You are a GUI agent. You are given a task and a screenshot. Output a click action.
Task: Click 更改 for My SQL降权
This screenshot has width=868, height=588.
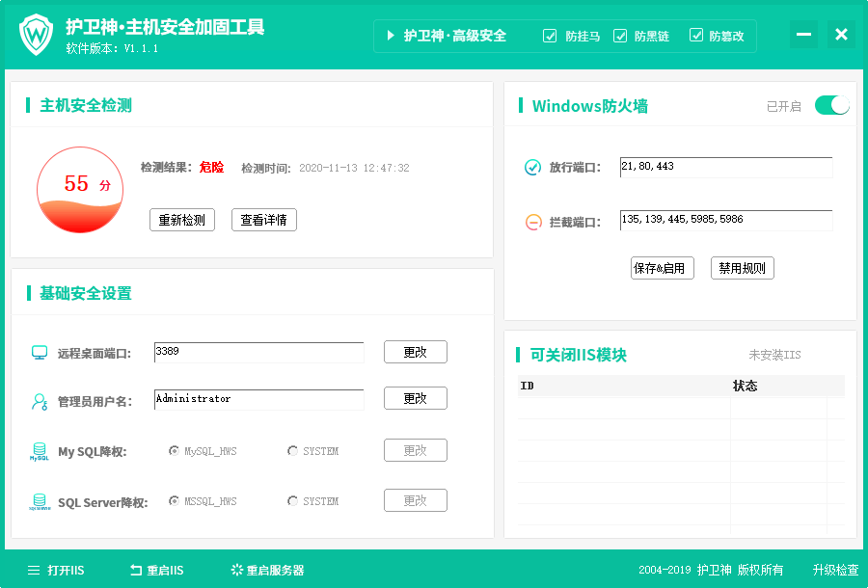[x=415, y=450]
